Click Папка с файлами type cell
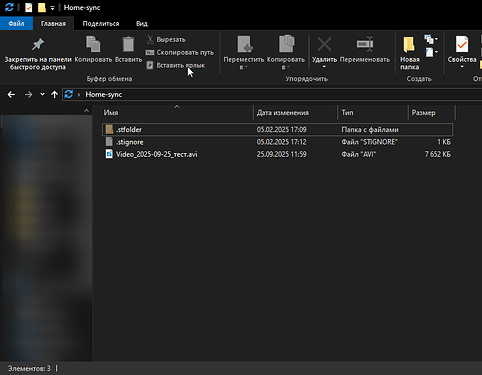Screen dimensions: 482x375 (x=370, y=130)
